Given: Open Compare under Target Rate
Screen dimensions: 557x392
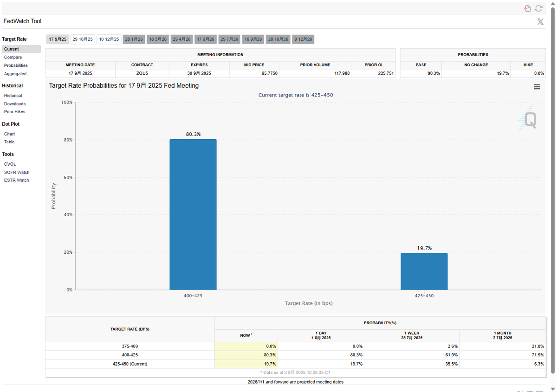Looking at the screenshot, I should (13, 58).
